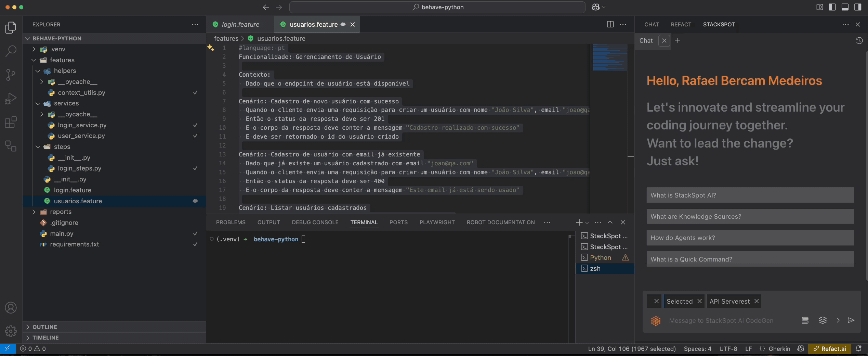Open the Accounts icon in activity bar

[x=11, y=308]
